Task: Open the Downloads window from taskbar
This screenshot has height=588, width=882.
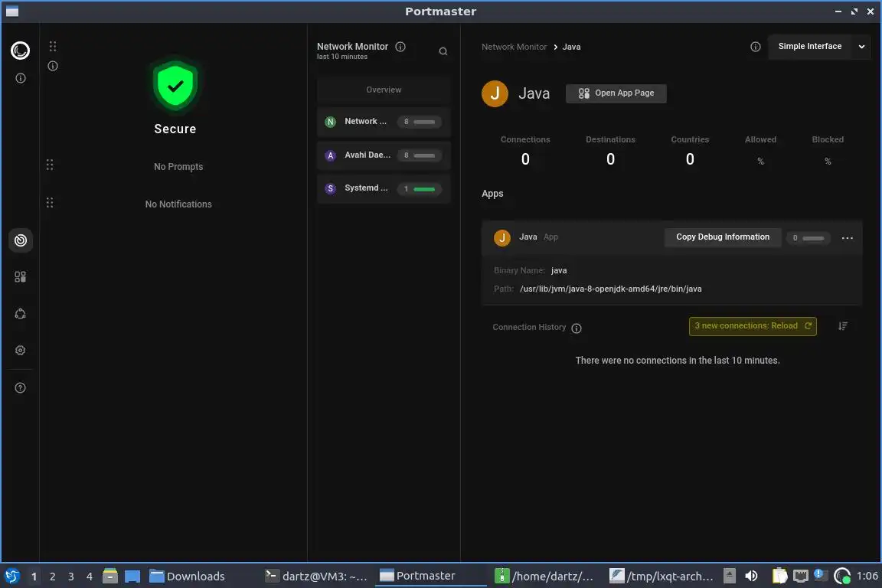Action: pyautogui.click(x=188, y=577)
